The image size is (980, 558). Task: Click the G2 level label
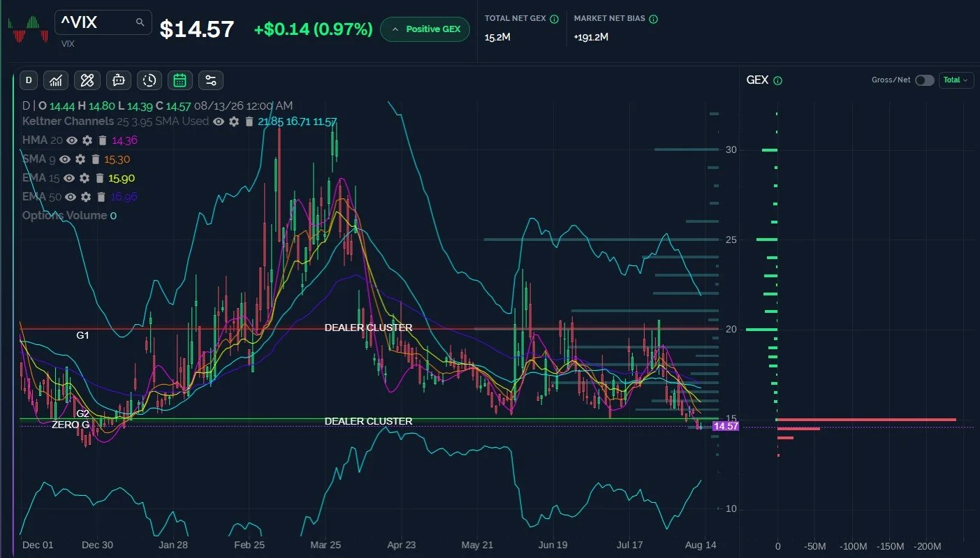coord(82,413)
